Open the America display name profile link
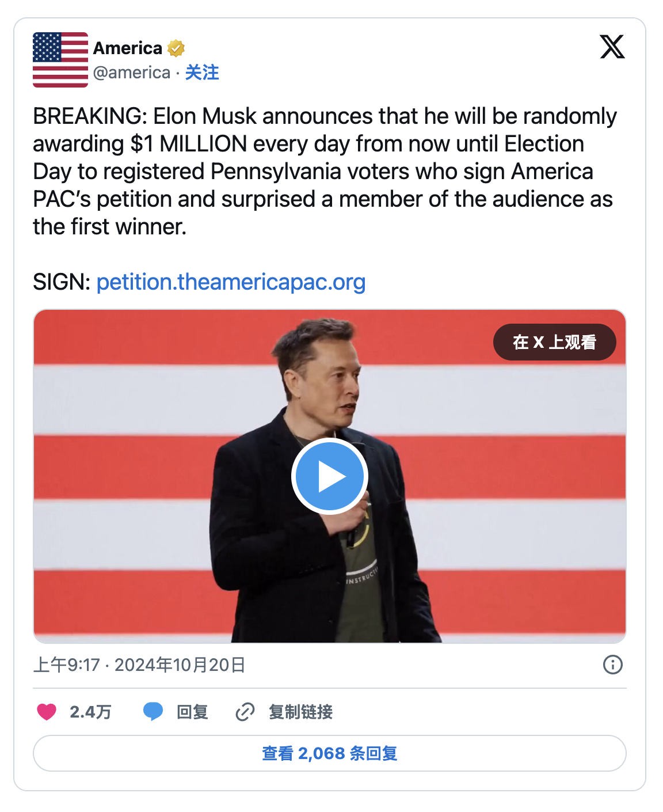The height and width of the screenshot is (812, 663). click(x=128, y=48)
